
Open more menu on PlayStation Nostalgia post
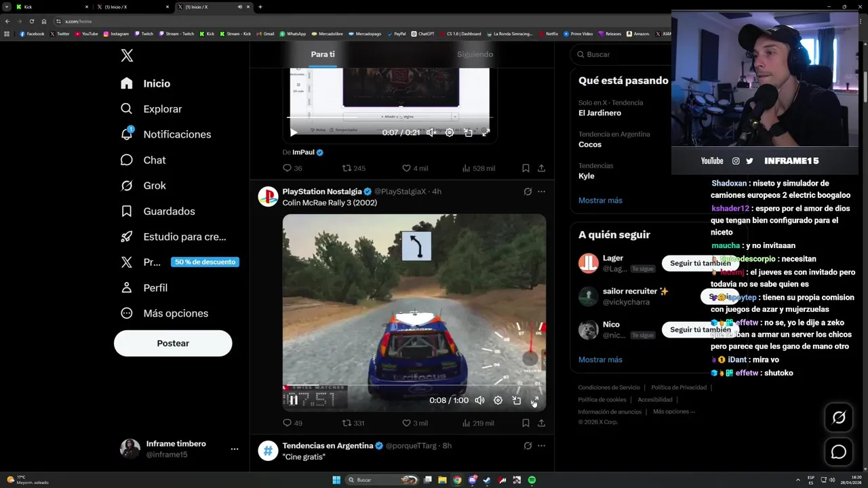[541, 192]
